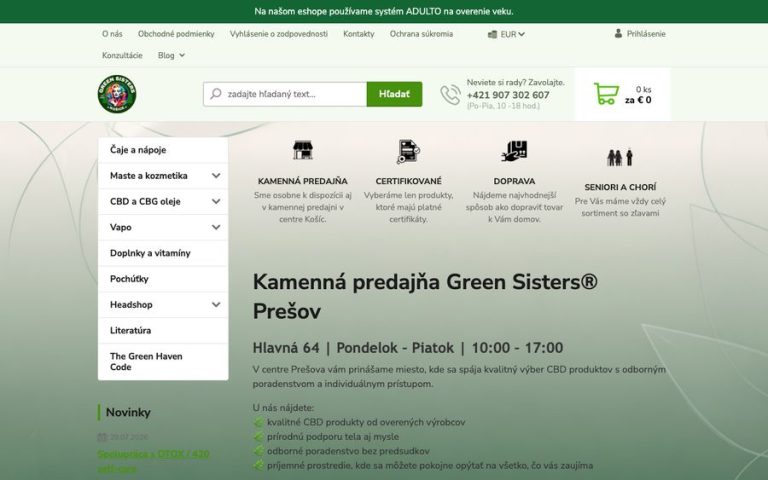Open the Vapo category link
The width and height of the screenshot is (768, 480).
coord(120,227)
